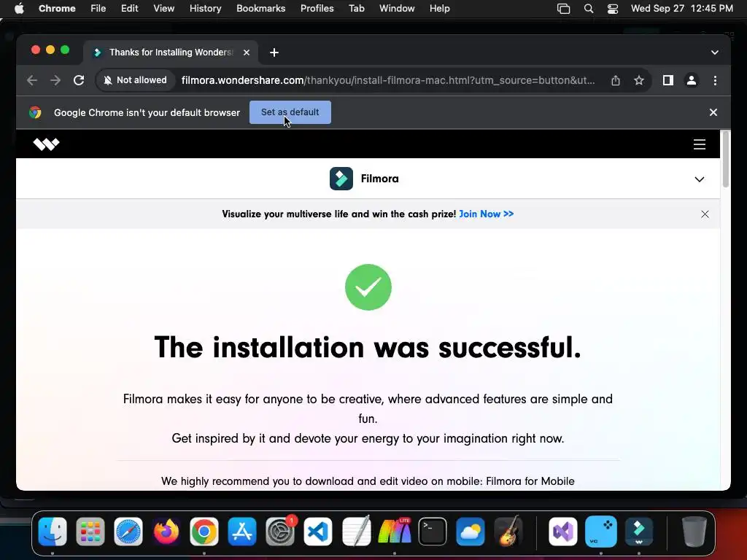Open the History menu
This screenshot has height=560, width=747.
pos(205,9)
